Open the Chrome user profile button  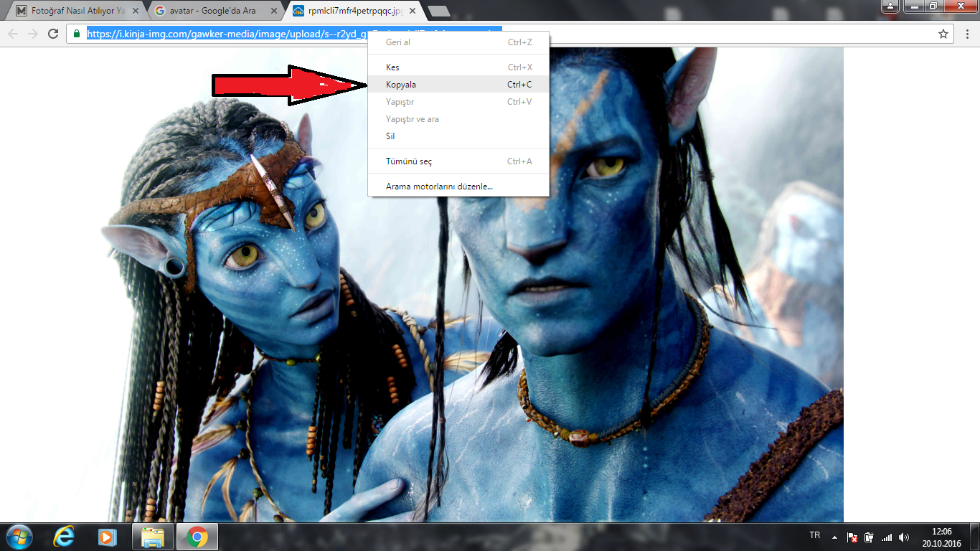point(890,6)
